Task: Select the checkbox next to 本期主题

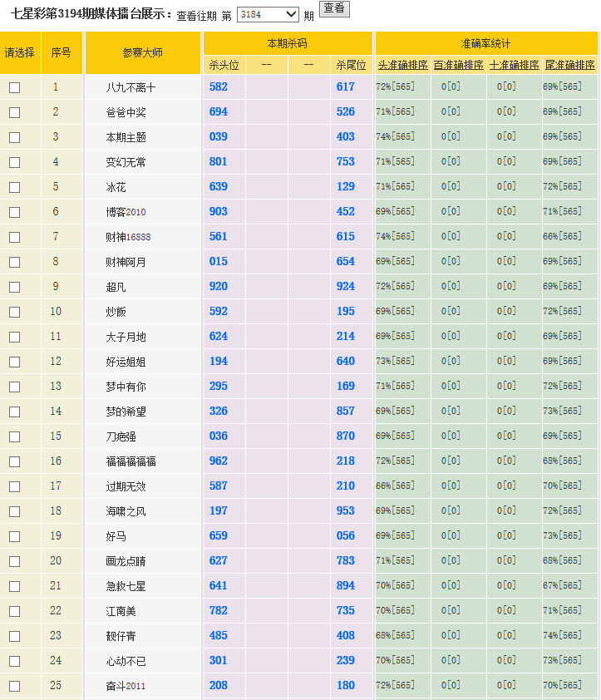Action: pos(14,137)
